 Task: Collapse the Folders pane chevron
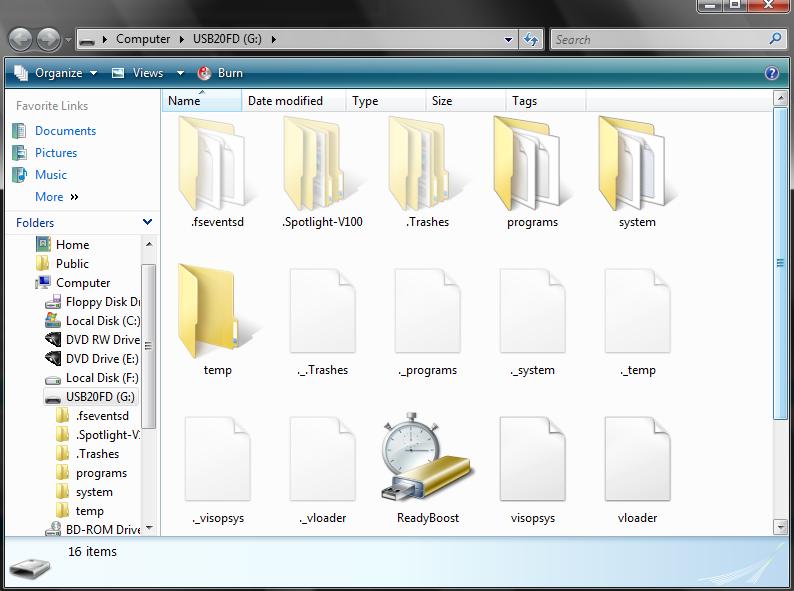coord(147,222)
